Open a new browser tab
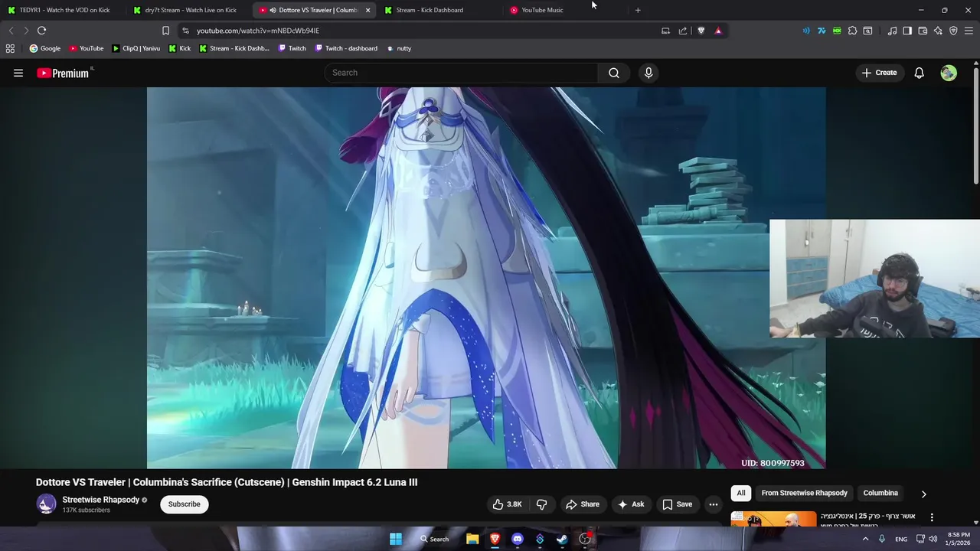 pos(638,10)
